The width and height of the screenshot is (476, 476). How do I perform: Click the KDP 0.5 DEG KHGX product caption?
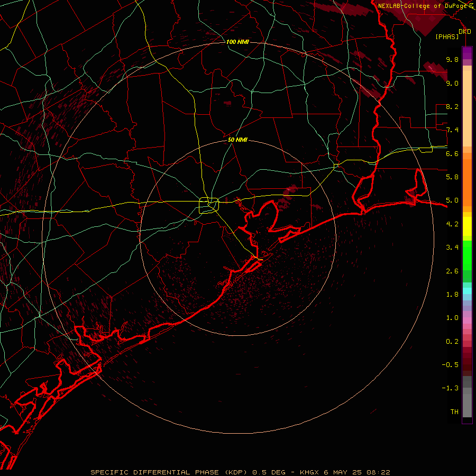240,472
